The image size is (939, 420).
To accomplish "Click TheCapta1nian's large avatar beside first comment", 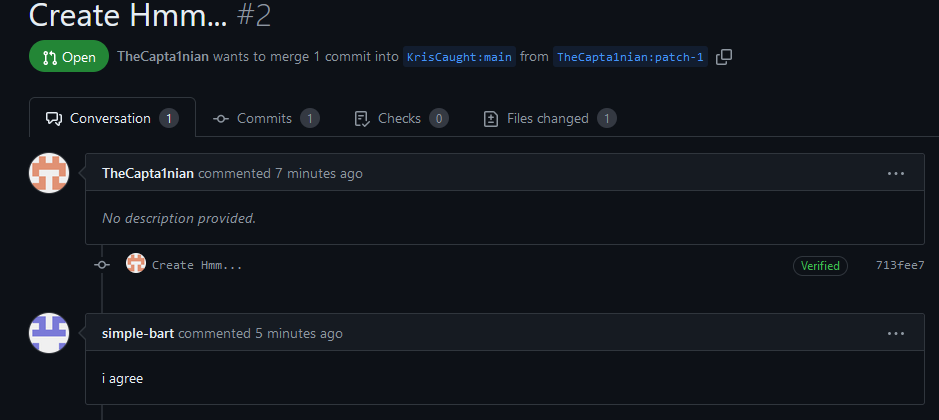I will [x=49, y=173].
